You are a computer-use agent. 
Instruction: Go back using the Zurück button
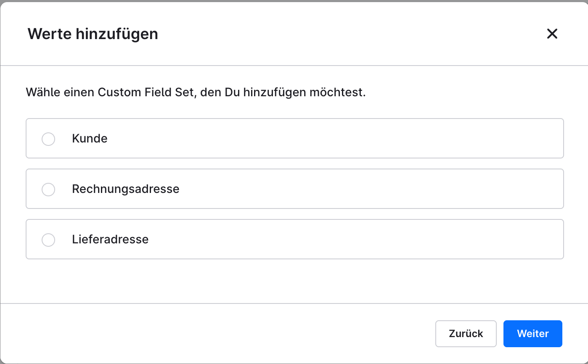[x=466, y=333]
